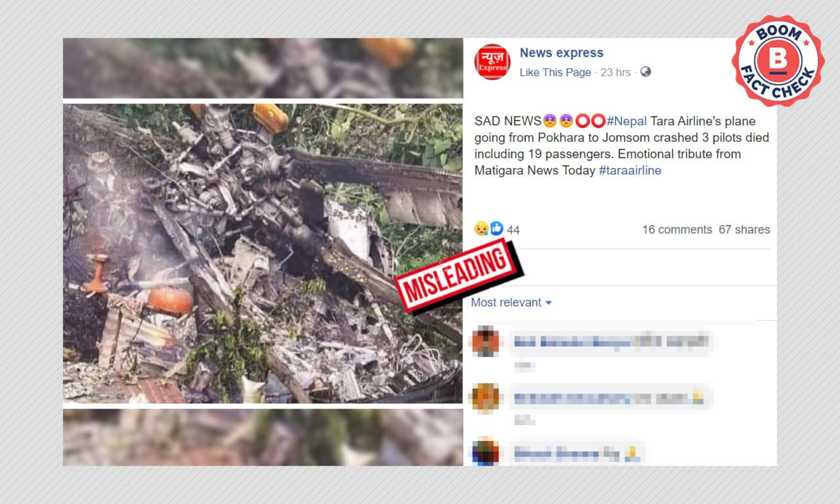Open the 16 comments link
840x504 pixels.
pos(677,230)
